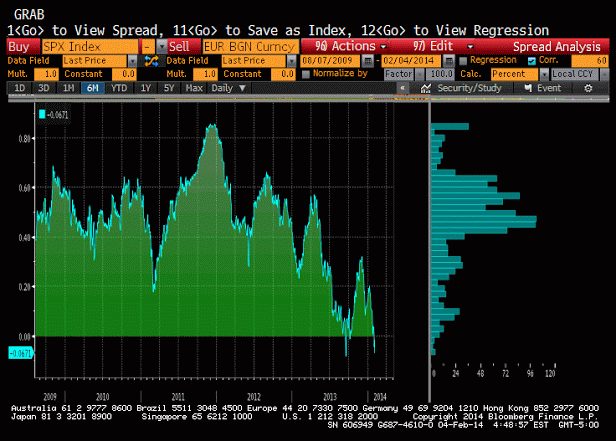Edit the Sell side Mult. value
616x441 pixels.
coord(205,74)
